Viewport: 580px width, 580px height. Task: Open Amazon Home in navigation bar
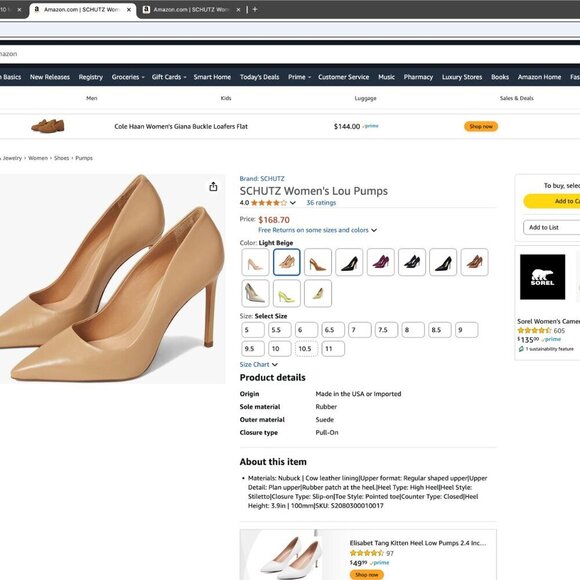(x=539, y=77)
